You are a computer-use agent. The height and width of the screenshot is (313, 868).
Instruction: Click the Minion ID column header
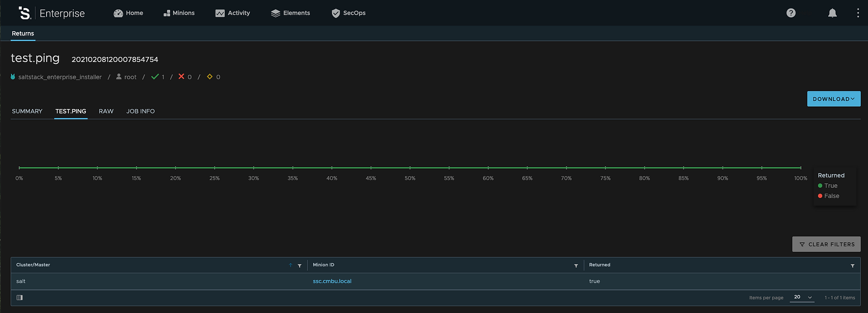coord(323,265)
